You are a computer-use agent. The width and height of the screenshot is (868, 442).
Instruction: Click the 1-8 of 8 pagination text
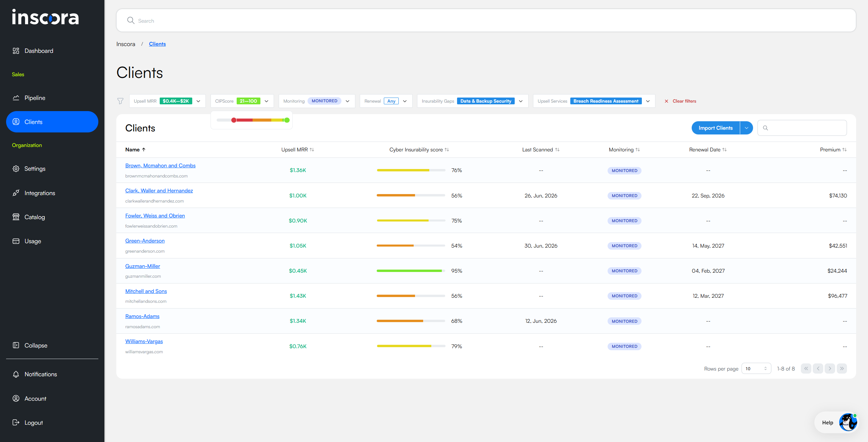pos(786,369)
